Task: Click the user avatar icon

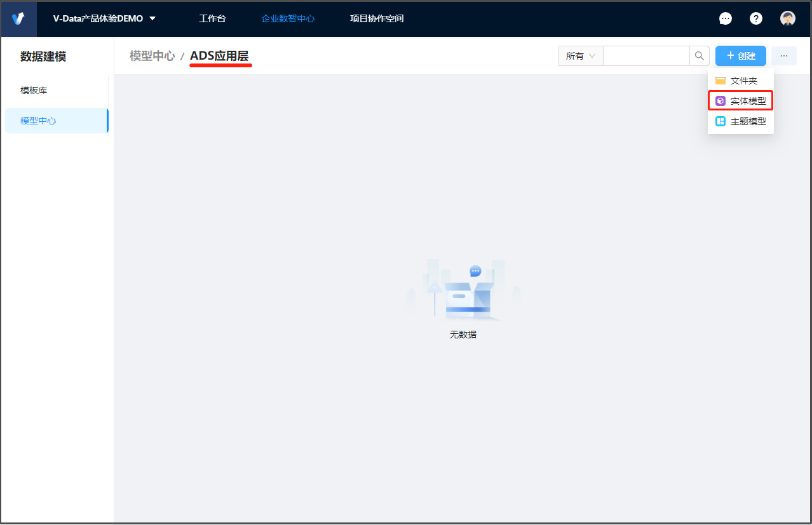Action: point(788,18)
